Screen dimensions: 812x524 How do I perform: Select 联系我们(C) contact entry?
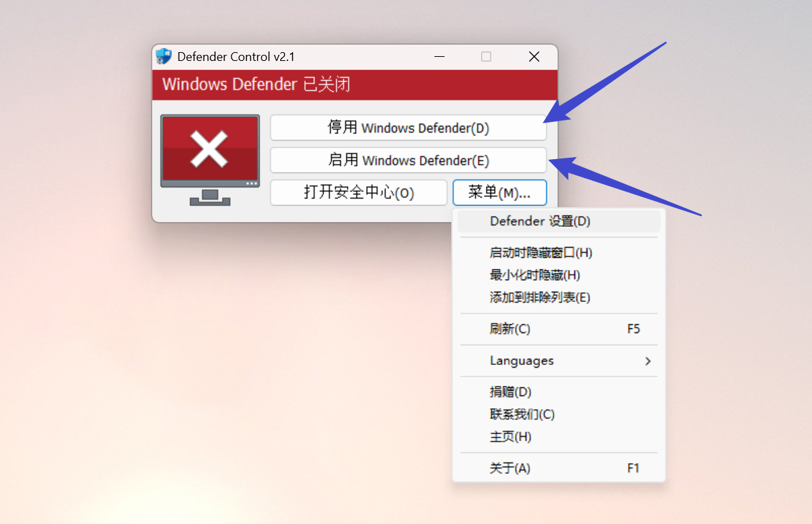click(559, 414)
